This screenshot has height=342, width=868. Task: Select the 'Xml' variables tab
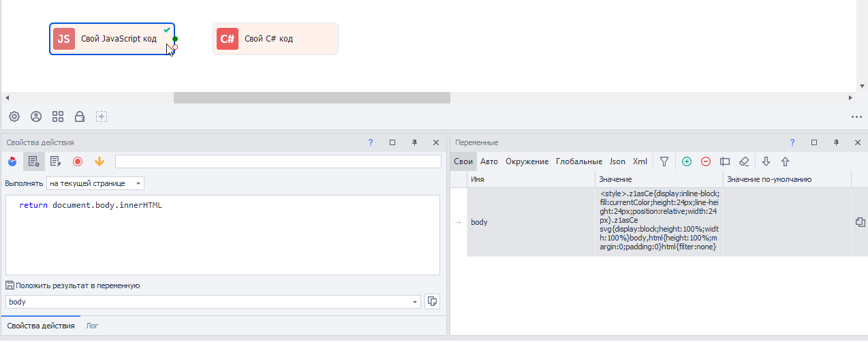(x=640, y=161)
